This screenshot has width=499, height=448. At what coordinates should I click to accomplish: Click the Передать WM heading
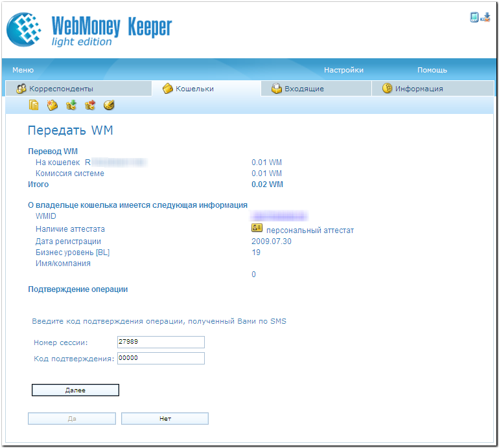[x=71, y=130]
